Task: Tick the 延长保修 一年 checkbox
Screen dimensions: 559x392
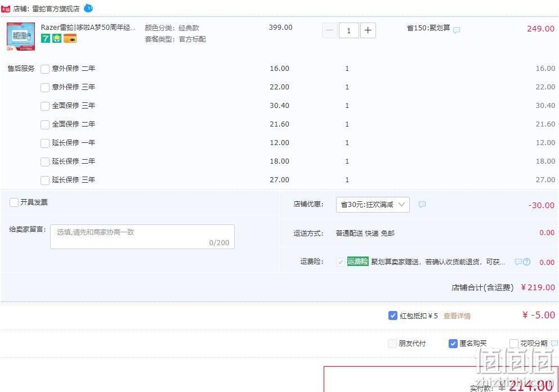Action: click(45, 143)
